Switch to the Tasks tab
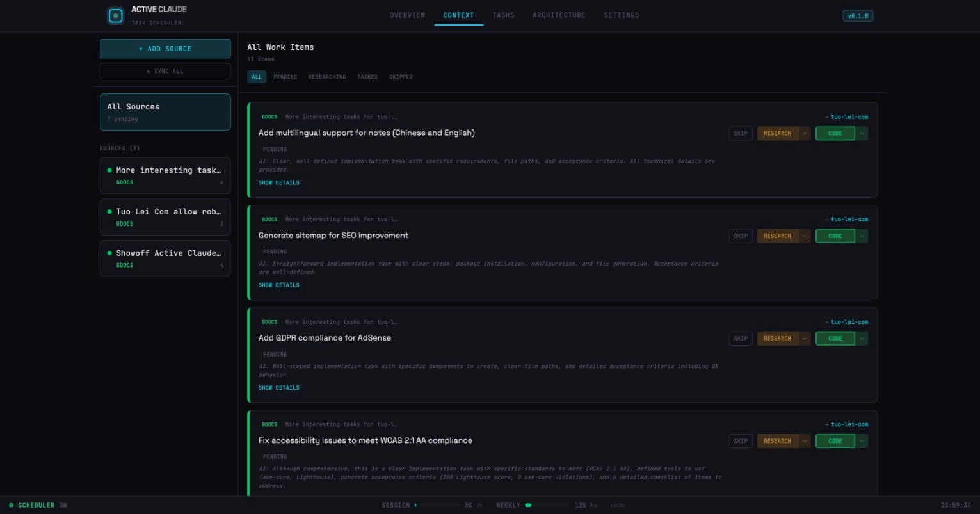This screenshot has height=514, width=980. coord(503,15)
